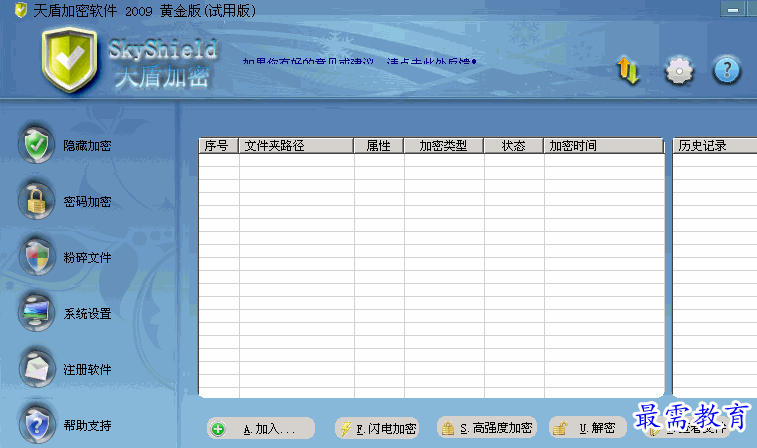This screenshot has width=757, height=448.
Task: Click the 历史记录 column header
Action: pos(715,146)
